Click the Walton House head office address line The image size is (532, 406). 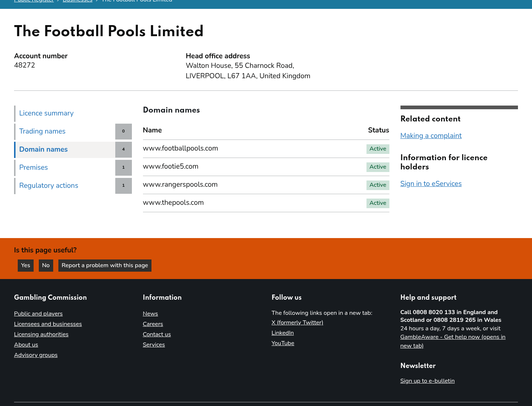(240, 66)
